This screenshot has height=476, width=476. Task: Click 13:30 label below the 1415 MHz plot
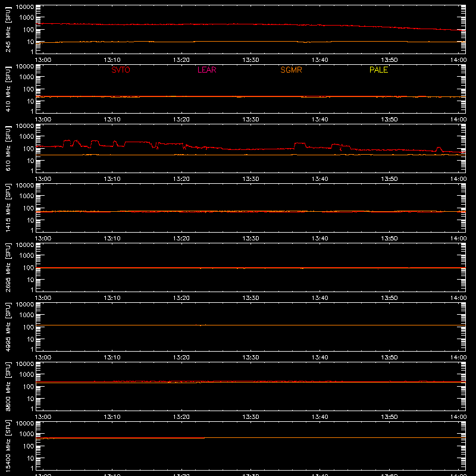click(250, 239)
